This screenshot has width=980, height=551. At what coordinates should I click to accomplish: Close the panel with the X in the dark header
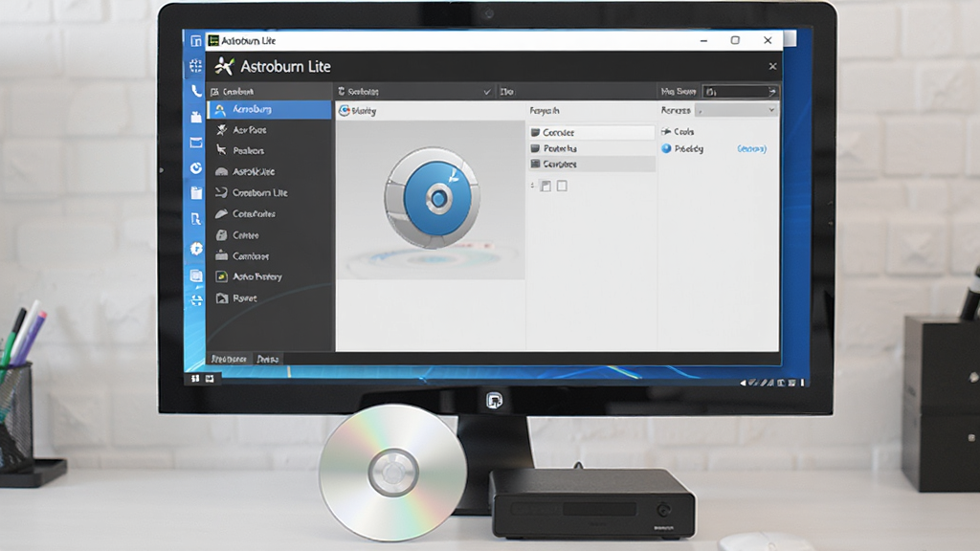(772, 66)
